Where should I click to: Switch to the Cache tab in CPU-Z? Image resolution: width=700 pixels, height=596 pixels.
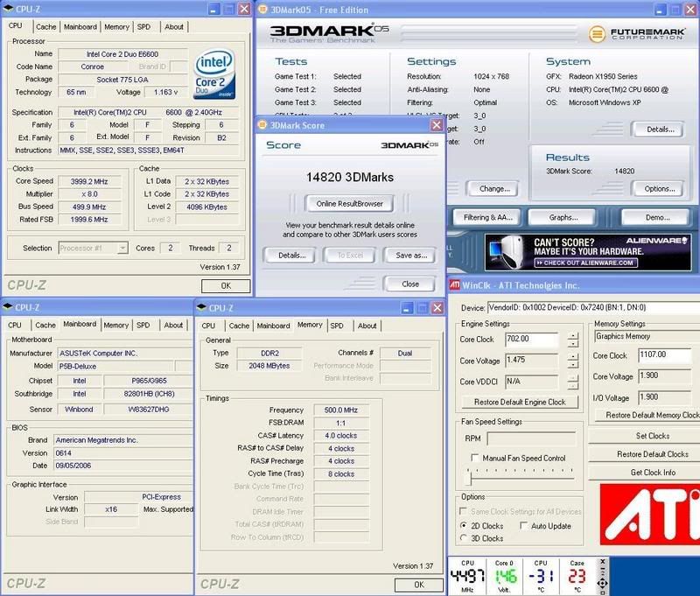(45, 26)
